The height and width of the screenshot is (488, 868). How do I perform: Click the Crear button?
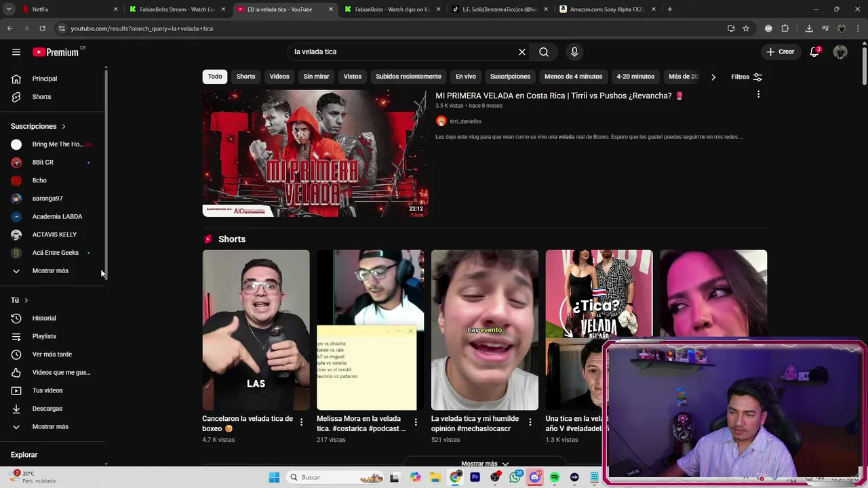[780, 52]
